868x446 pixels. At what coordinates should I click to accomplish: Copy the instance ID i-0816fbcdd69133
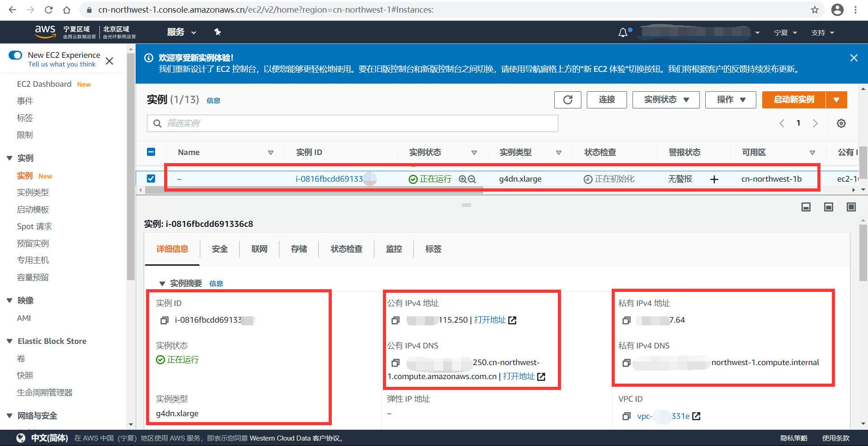click(164, 320)
